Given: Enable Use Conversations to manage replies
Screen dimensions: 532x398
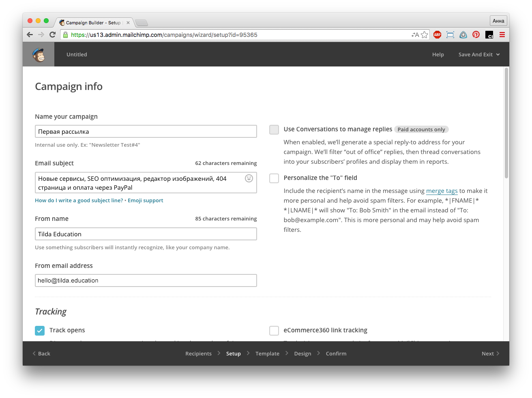Looking at the screenshot, I should pos(274,130).
